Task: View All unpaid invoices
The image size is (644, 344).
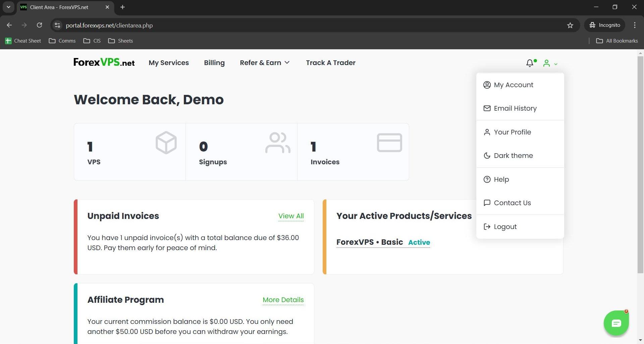Action: [x=291, y=216]
